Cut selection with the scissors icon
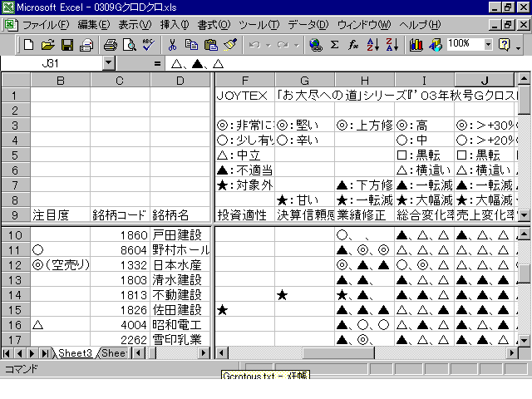Screen dimensions: 532x399 pyautogui.click(x=172, y=45)
